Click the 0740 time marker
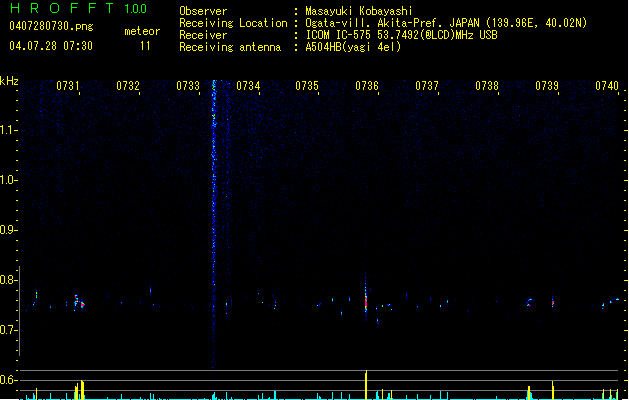 [x=607, y=86]
